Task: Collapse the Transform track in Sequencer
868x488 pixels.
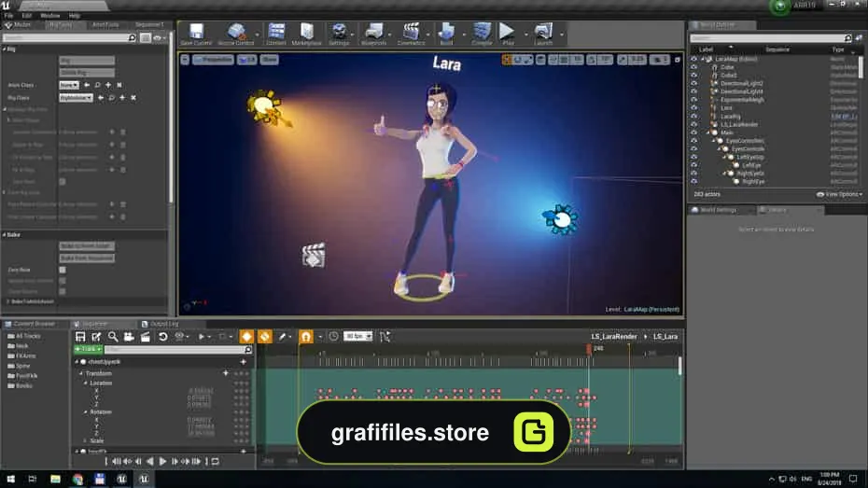Action: pos(81,373)
